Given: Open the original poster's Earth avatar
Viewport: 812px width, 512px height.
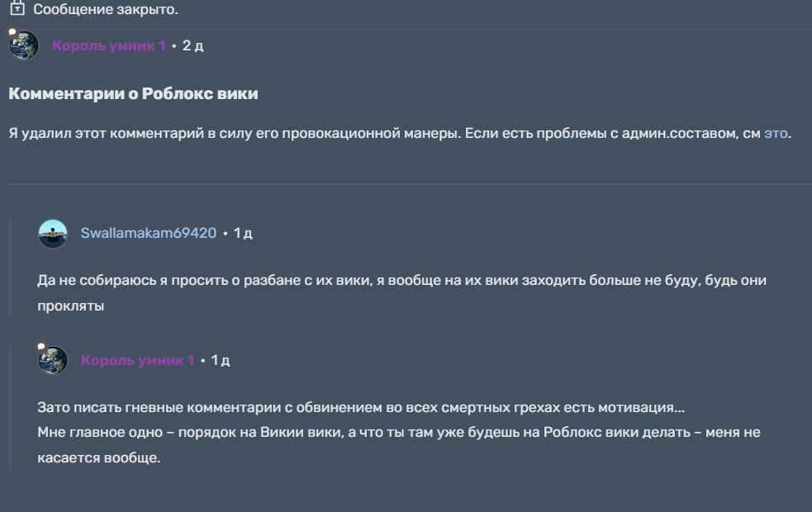Looking at the screenshot, I should (x=24, y=45).
